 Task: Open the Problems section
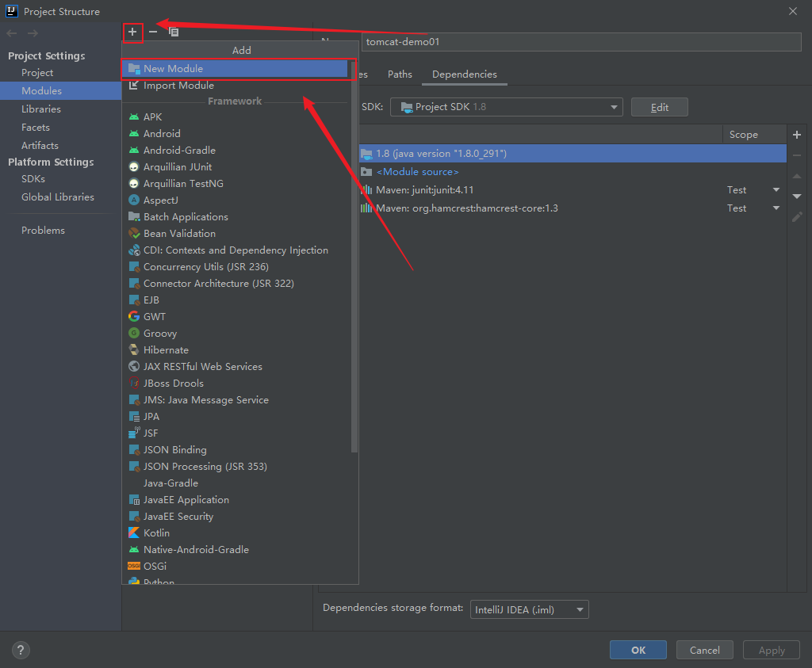point(43,231)
